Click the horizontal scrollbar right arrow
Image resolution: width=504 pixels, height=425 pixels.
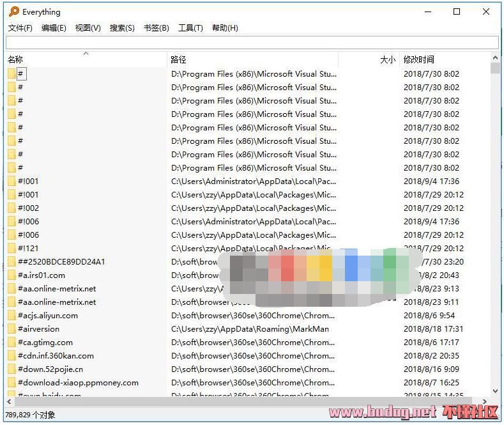[x=485, y=401]
